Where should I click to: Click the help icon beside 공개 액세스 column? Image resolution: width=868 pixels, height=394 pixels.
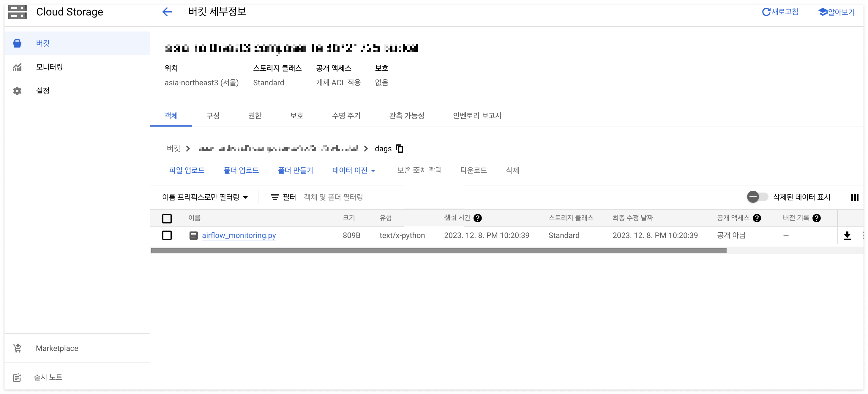(757, 218)
